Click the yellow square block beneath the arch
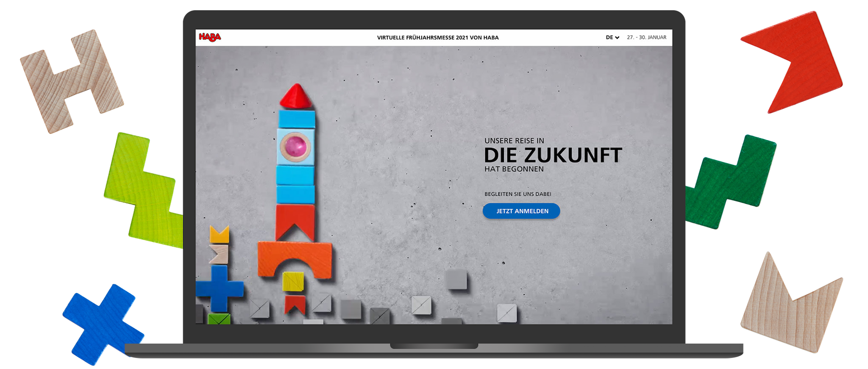This screenshot has width=868, height=369. [x=293, y=281]
